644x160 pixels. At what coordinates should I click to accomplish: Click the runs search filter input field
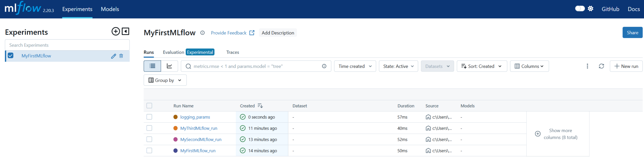click(256, 66)
